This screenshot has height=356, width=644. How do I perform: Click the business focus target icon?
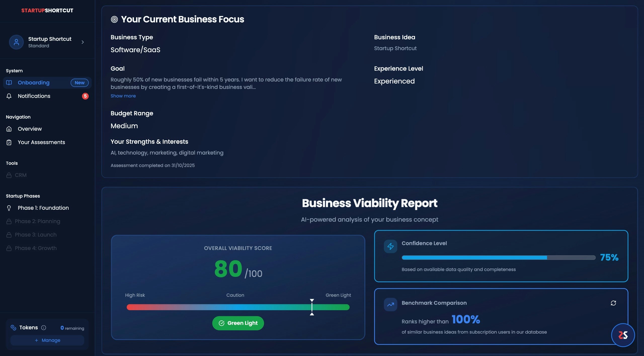click(114, 19)
